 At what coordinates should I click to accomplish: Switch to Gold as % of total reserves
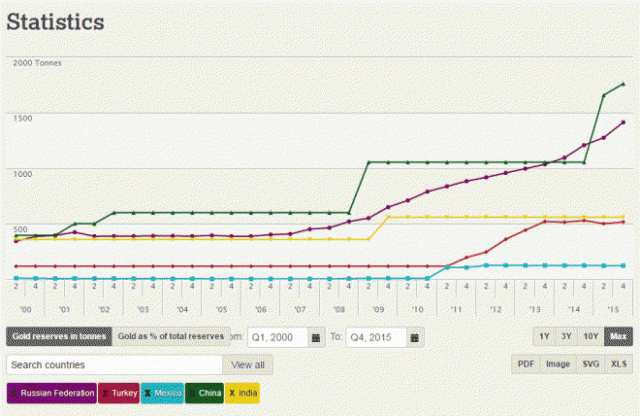170,338
